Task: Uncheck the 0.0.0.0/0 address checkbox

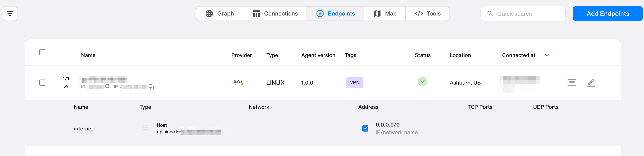Action: [x=365, y=128]
